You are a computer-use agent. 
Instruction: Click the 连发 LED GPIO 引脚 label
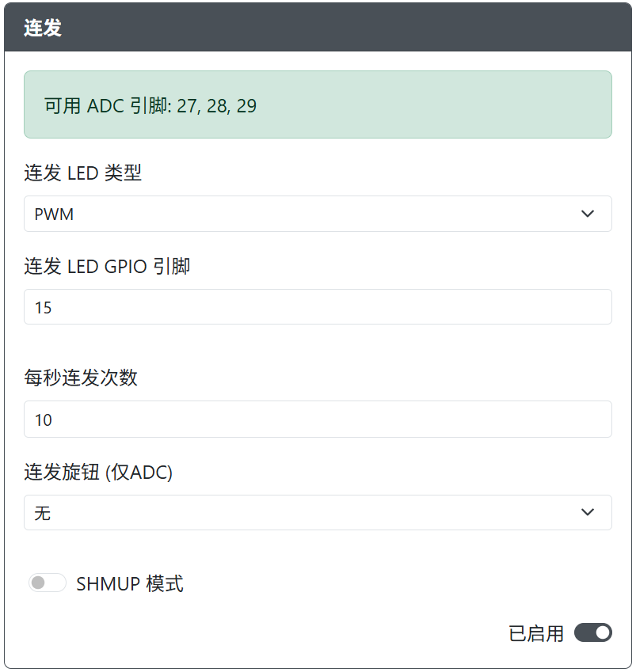pyautogui.click(x=107, y=266)
